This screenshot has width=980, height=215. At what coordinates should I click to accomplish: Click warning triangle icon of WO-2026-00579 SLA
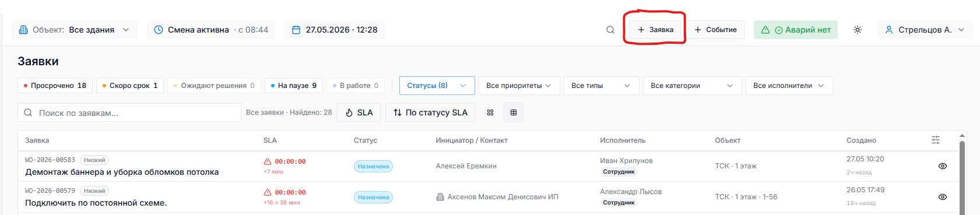[268, 192]
